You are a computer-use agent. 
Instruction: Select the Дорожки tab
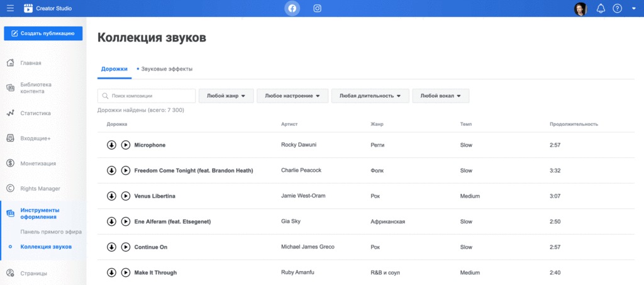pyautogui.click(x=114, y=69)
